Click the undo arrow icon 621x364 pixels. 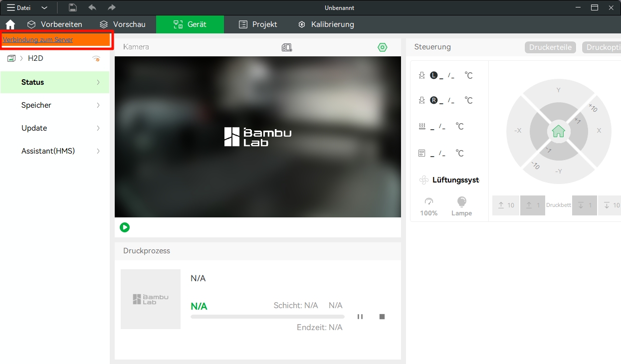point(92,7)
